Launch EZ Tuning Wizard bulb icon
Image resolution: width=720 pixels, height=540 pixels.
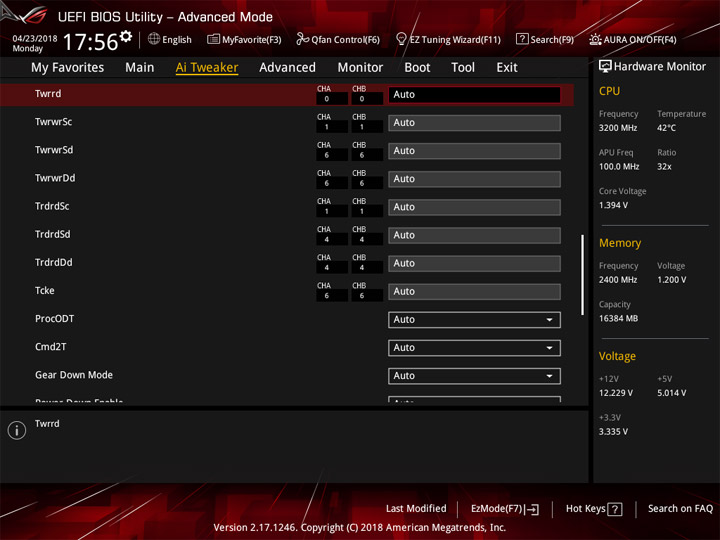(401, 39)
